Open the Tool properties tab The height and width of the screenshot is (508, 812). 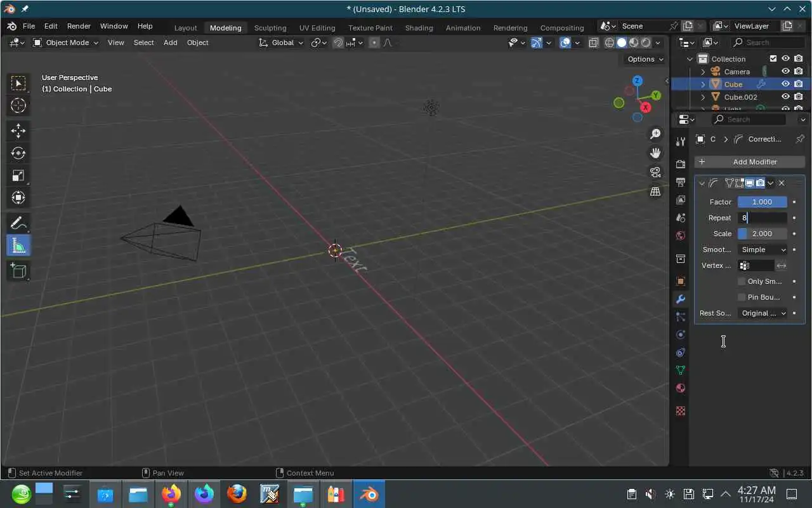coord(681,142)
